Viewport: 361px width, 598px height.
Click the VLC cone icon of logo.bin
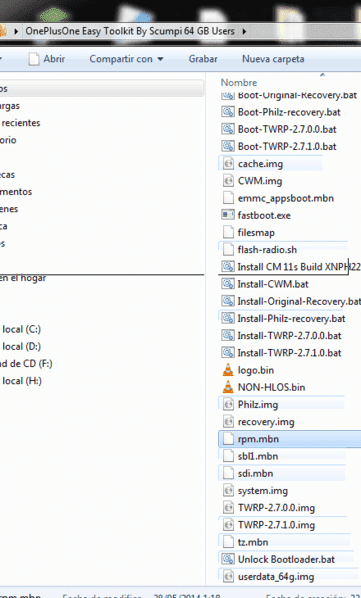pyautogui.click(x=228, y=370)
